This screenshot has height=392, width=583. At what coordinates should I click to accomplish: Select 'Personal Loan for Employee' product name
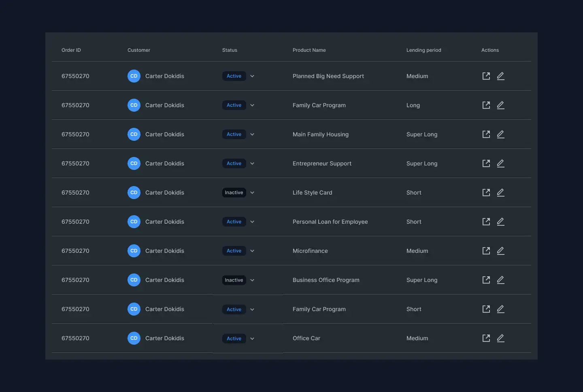330,222
